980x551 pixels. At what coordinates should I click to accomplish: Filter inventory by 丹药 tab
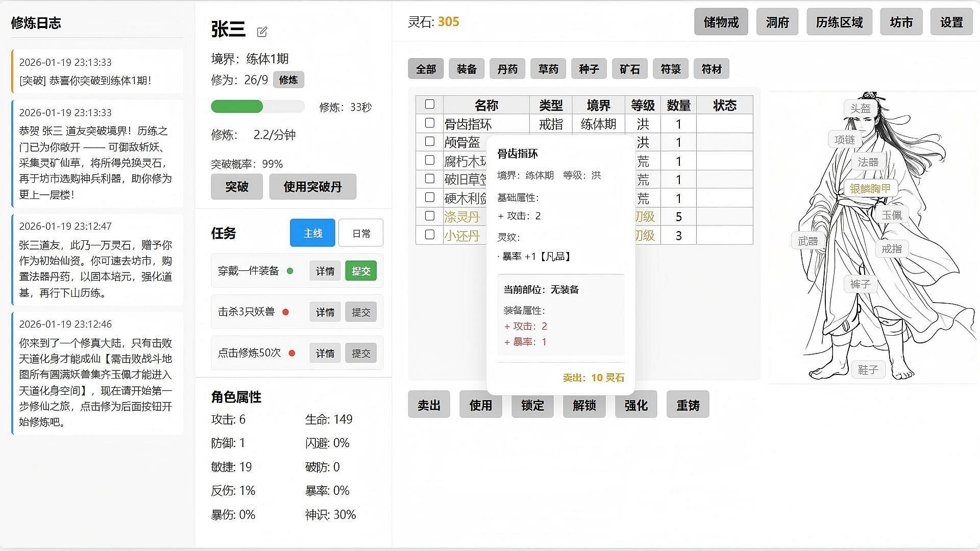(x=507, y=69)
